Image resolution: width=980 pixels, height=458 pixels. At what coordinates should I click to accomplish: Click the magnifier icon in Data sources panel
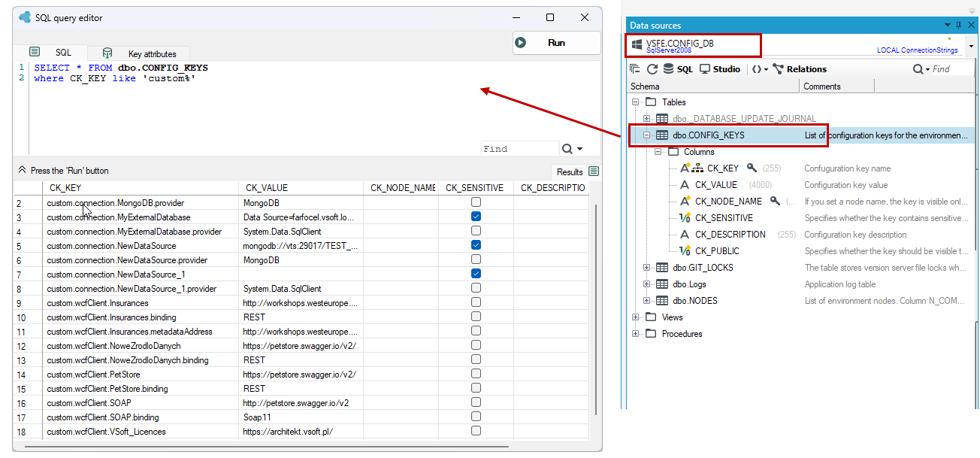(x=918, y=69)
